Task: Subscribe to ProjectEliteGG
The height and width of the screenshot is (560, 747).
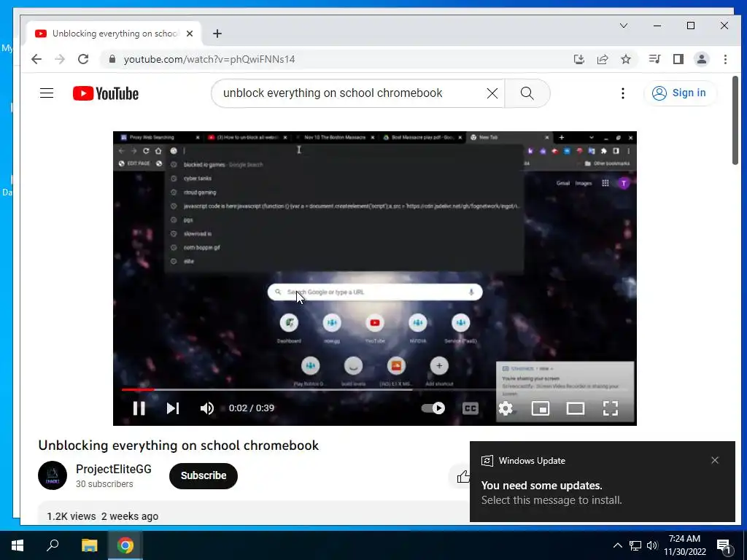Action: [x=204, y=475]
